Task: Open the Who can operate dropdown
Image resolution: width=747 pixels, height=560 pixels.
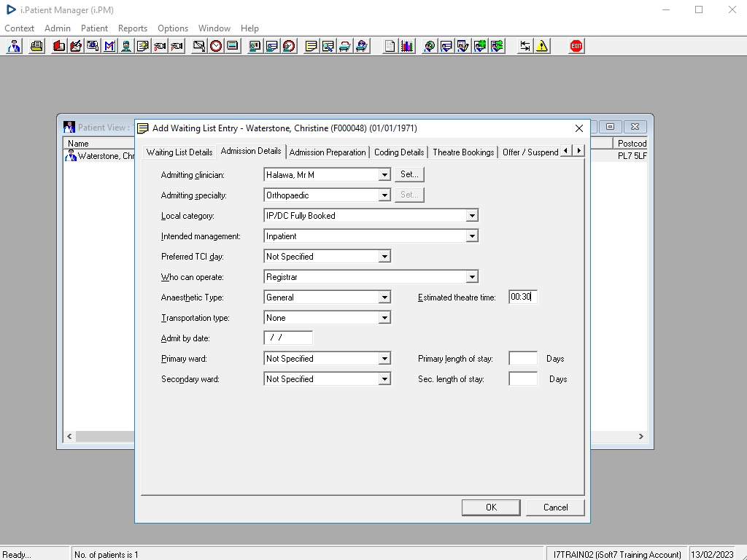Action: point(472,277)
